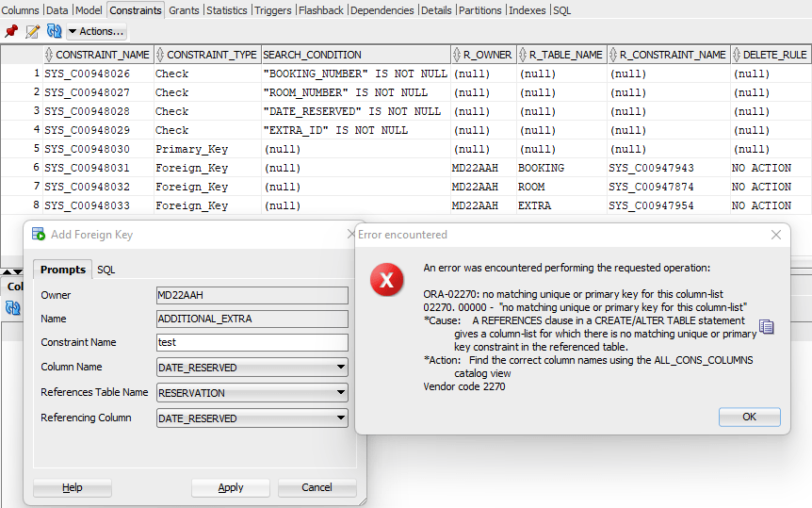This screenshot has width=812, height=508.
Task: Click the splitter collapse arrows above Col panel
Action: coord(12,271)
